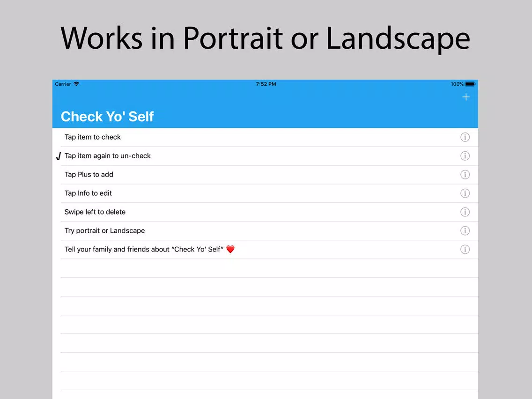Open info for 'Tell your family and friends'
The image size is (532, 399).
465,249
